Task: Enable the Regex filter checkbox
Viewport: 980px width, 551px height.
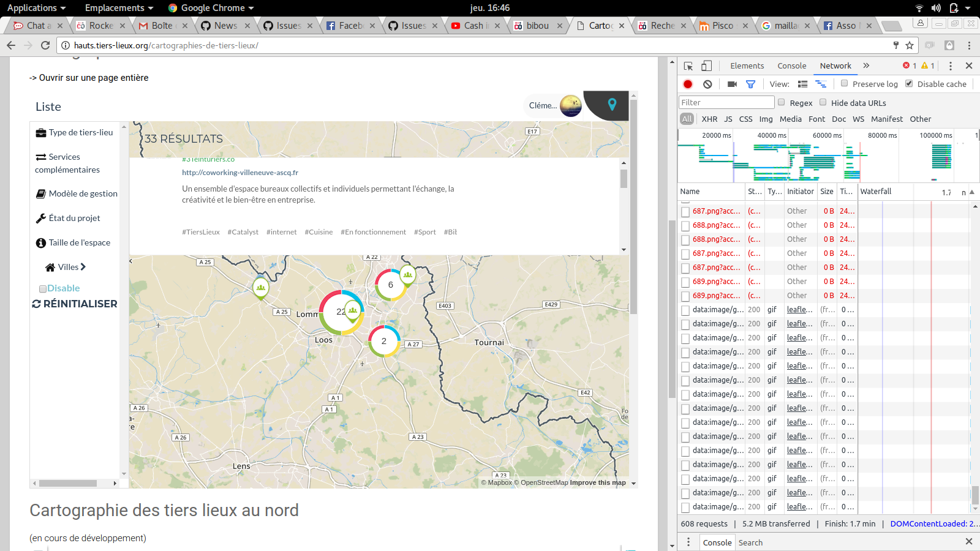Action: [x=782, y=102]
